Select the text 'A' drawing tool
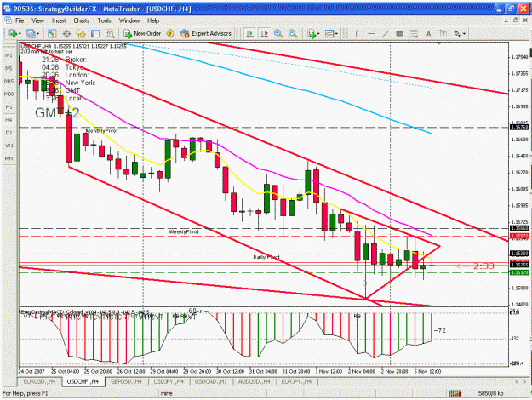This screenshot has height=400, width=532. (428, 33)
